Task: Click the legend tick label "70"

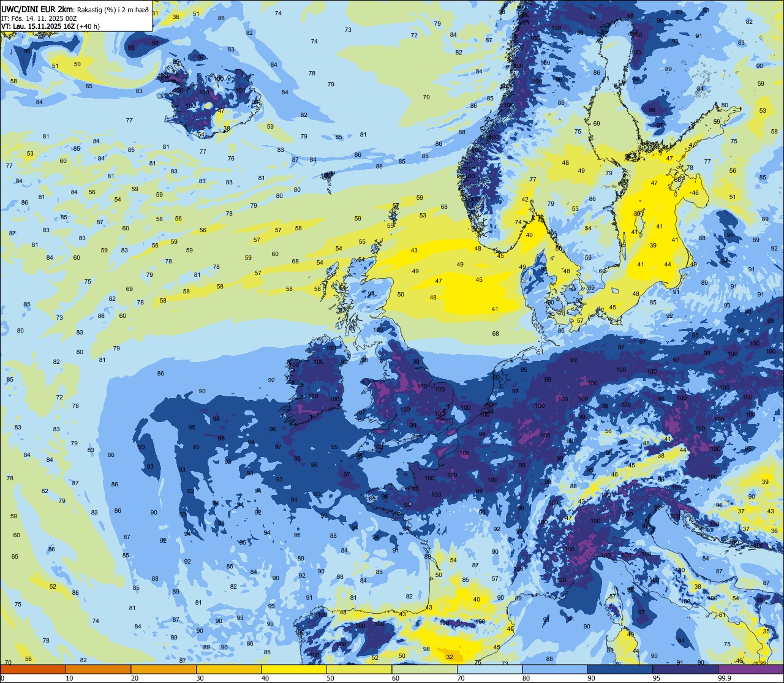Action: 461,678
